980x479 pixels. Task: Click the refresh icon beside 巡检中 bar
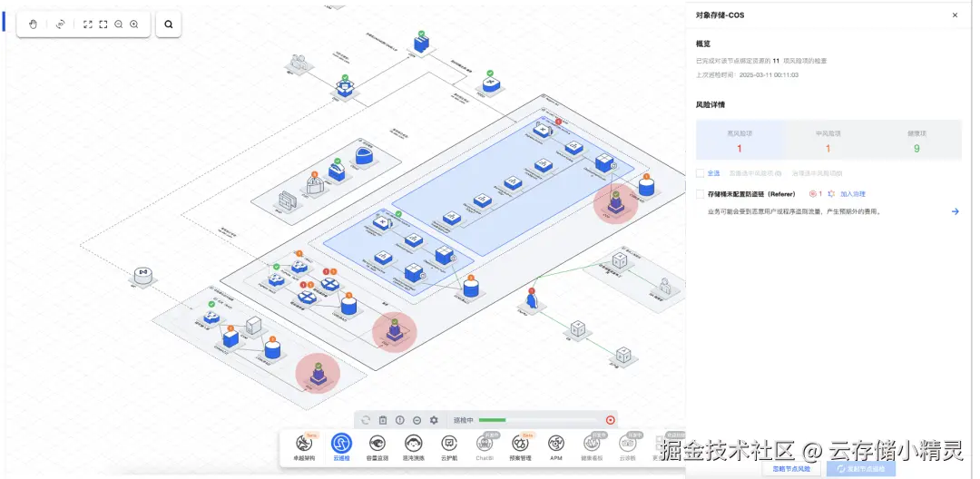(366, 420)
